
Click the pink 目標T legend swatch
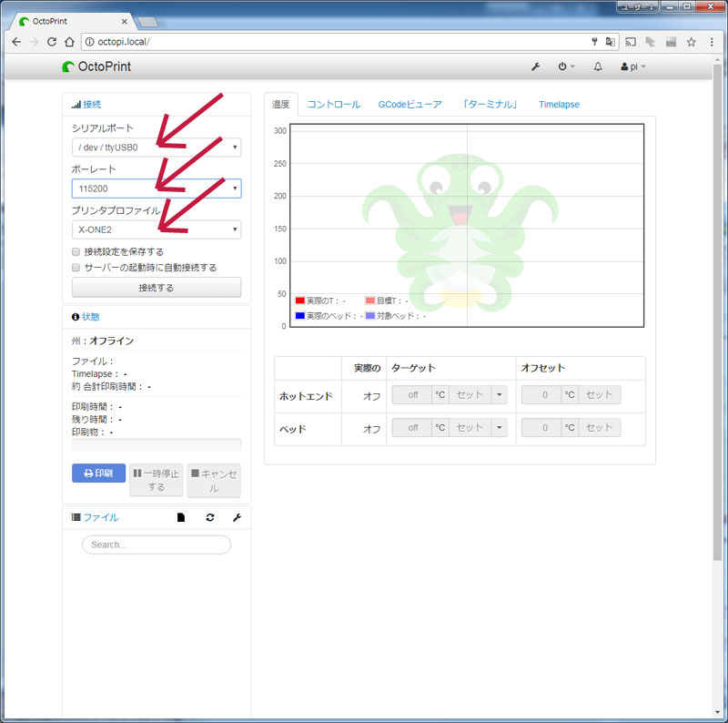click(x=370, y=300)
